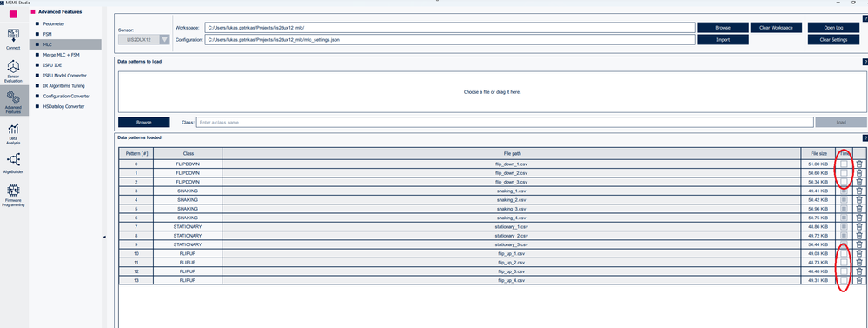This screenshot has width=868, height=328.
Task: Import the configuration file
Action: 722,40
